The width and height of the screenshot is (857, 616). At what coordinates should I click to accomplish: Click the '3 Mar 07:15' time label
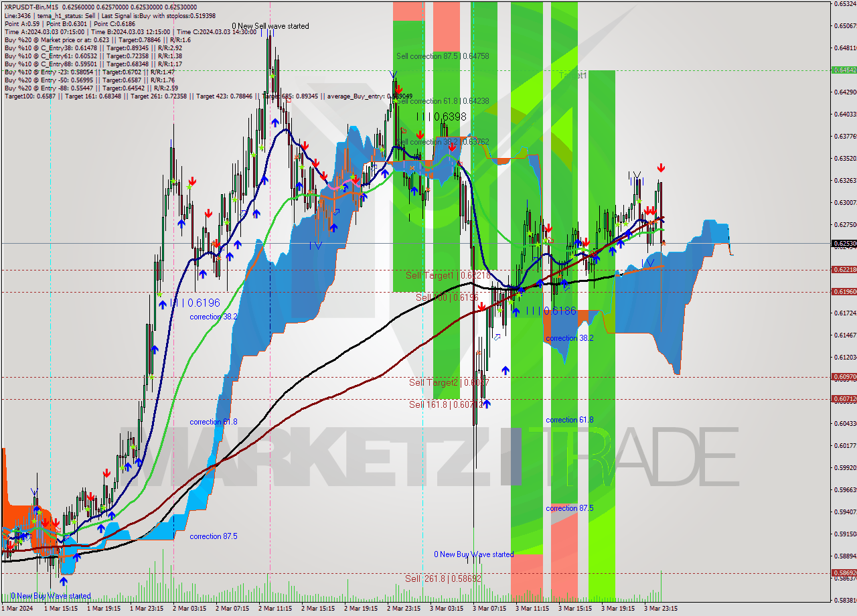(489, 609)
